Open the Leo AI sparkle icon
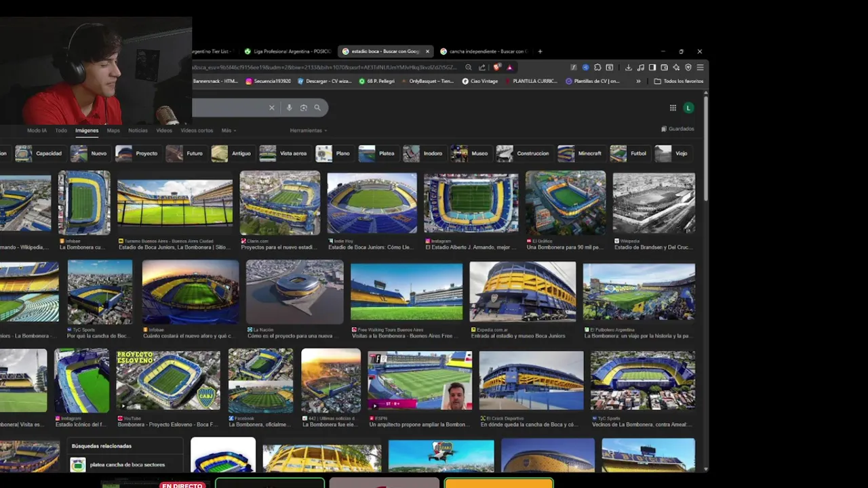868x488 pixels. (676, 67)
